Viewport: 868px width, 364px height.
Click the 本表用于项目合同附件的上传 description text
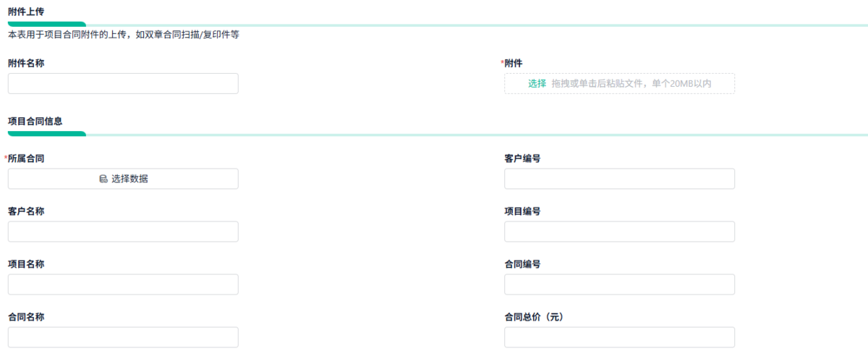coord(123,34)
